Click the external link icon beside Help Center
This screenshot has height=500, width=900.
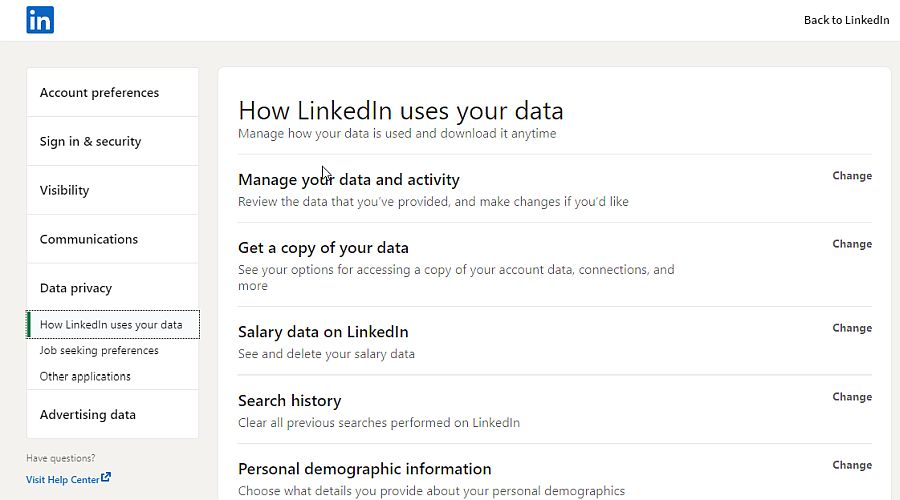pyautogui.click(x=106, y=478)
